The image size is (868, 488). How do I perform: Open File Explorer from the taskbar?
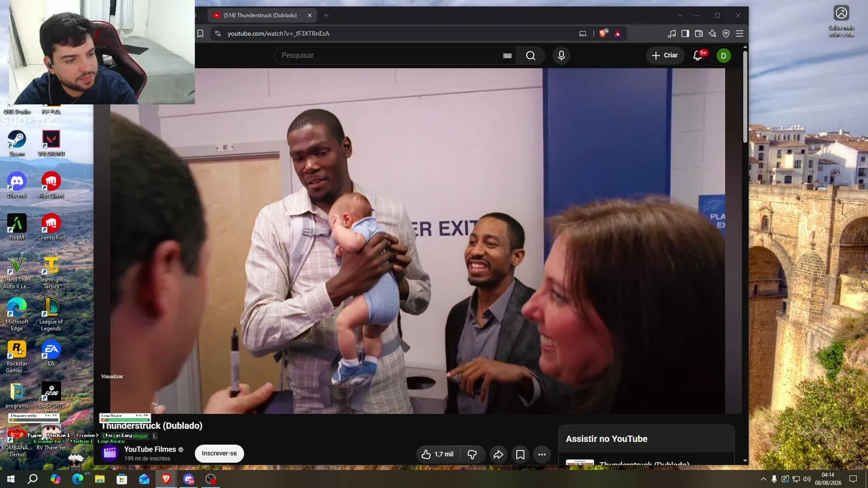[x=100, y=479]
